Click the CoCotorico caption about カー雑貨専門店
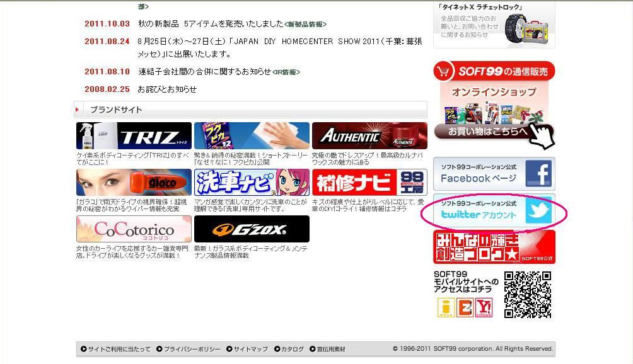Image resolution: width=633 pixels, height=364 pixels. 132,252
